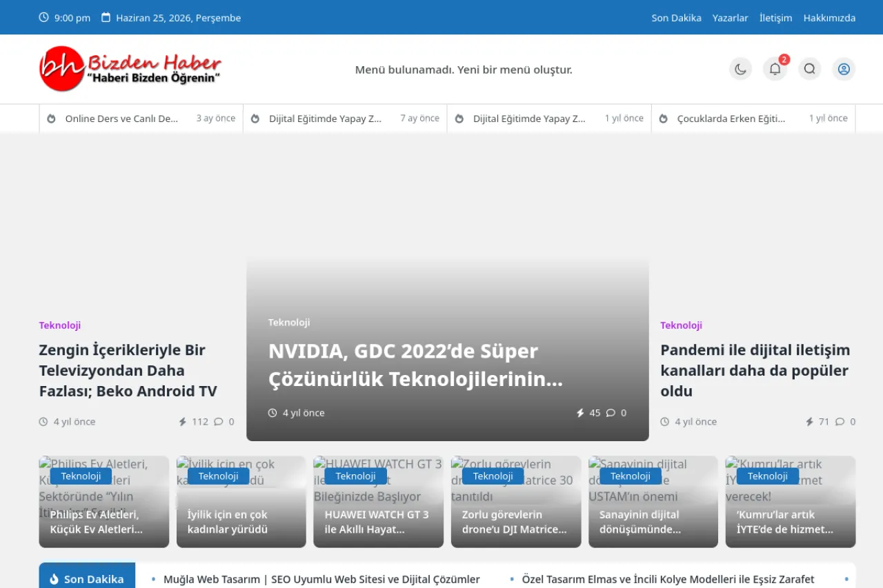Viewport: 883px width, 588px height.
Task: Click Teknoloji category above Pandemi article
Action: pos(681,325)
